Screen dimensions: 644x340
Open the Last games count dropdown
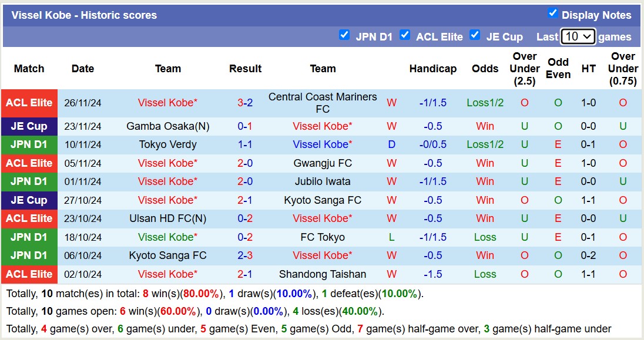[x=578, y=36]
